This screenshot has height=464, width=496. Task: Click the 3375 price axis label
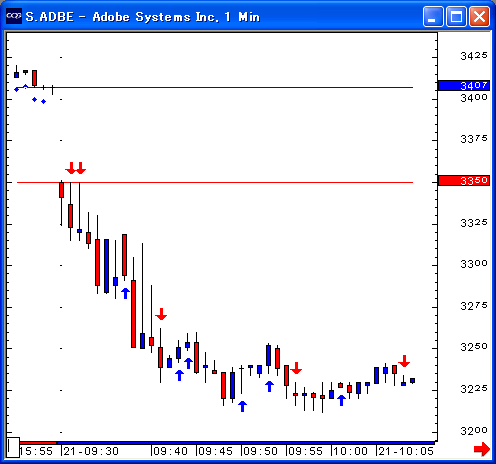click(474, 139)
